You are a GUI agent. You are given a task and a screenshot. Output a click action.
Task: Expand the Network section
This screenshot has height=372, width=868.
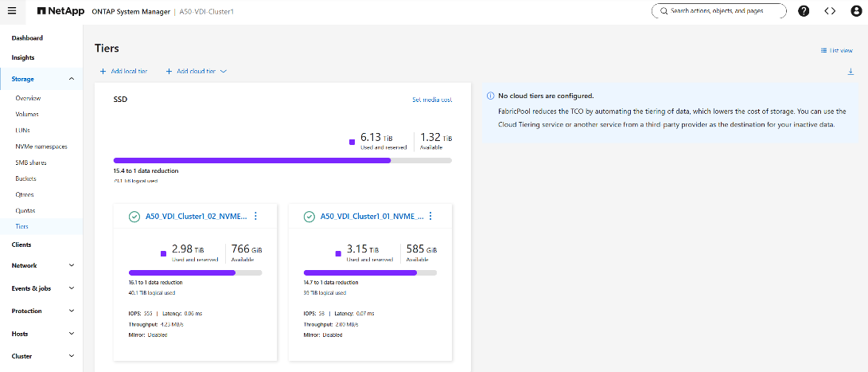72,265
